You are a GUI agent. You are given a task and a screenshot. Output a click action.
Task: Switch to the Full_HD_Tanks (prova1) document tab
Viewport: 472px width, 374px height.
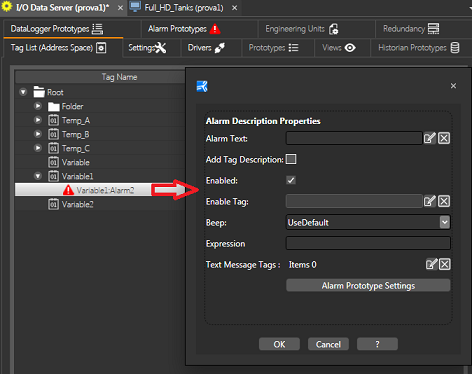[184, 8]
